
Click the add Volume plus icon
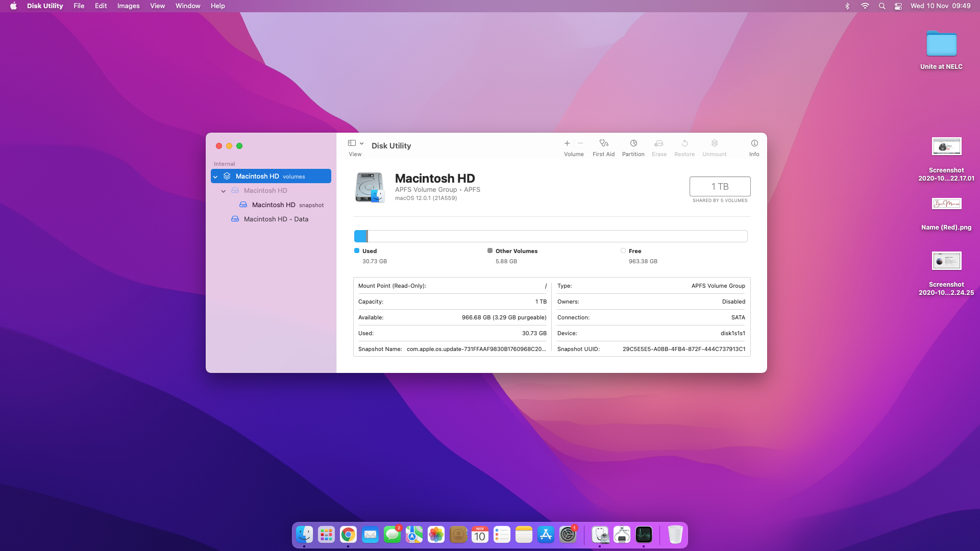567,143
